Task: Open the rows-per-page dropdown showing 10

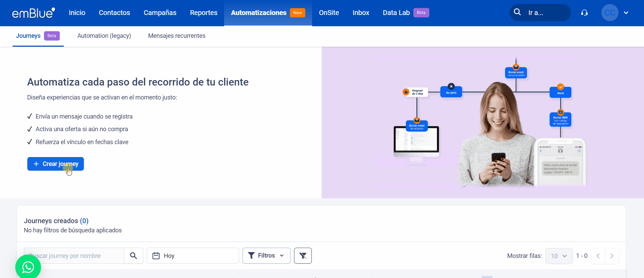Action: [559, 256]
